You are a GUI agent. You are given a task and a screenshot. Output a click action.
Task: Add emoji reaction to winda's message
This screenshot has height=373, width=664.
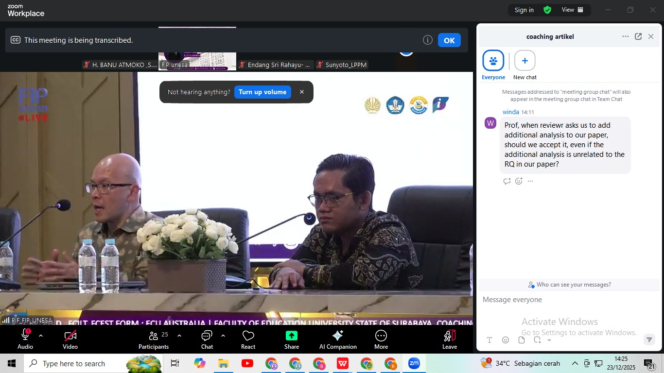pos(518,181)
